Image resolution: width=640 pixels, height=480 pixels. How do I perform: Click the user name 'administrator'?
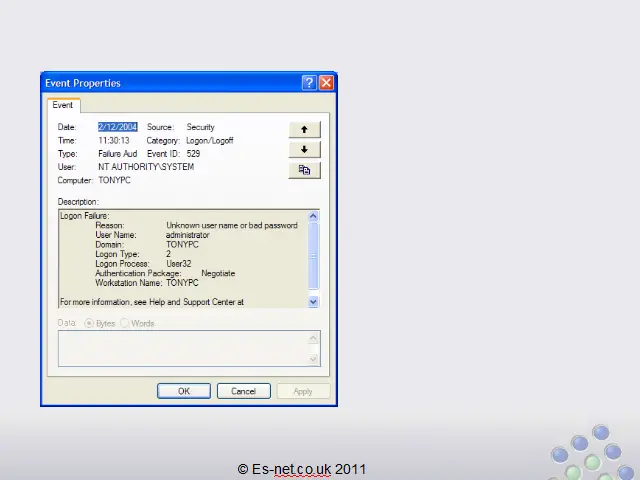pos(188,235)
